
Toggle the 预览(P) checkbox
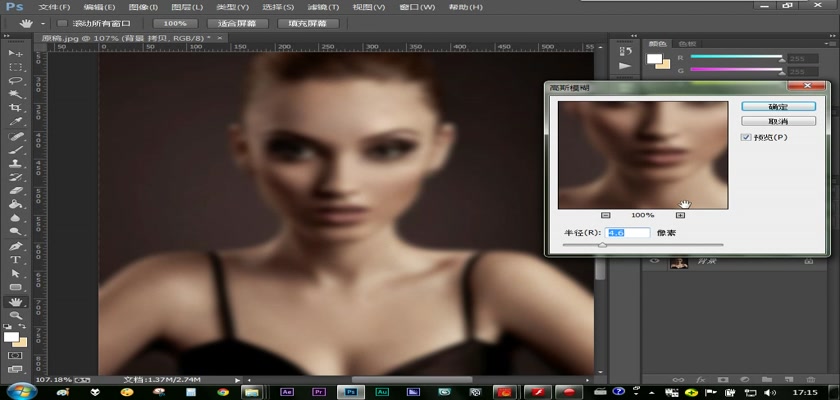click(x=746, y=138)
